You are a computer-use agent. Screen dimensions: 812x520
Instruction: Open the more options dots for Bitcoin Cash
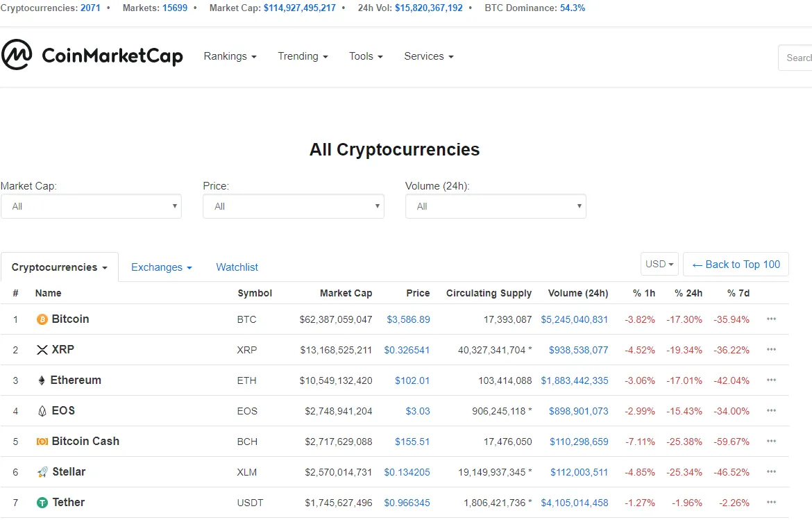[x=771, y=442]
